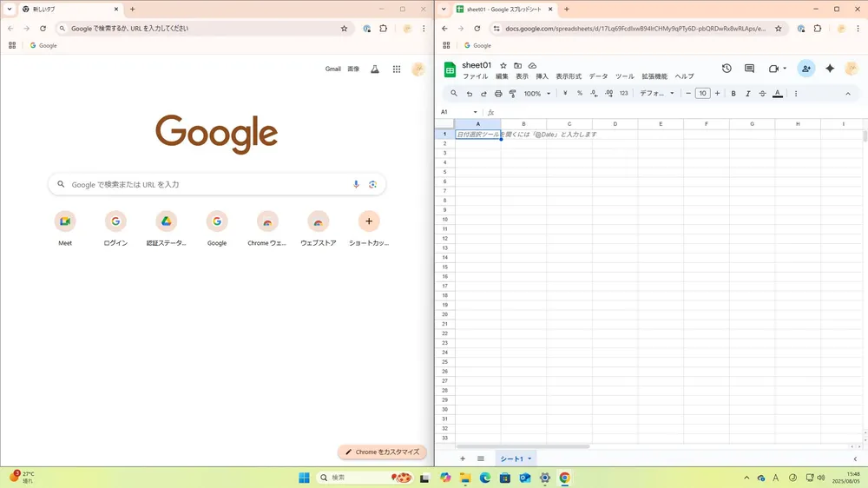Screen dimensions: 868x488
Task: Click the Gmail link on new tab
Action: (332, 69)
